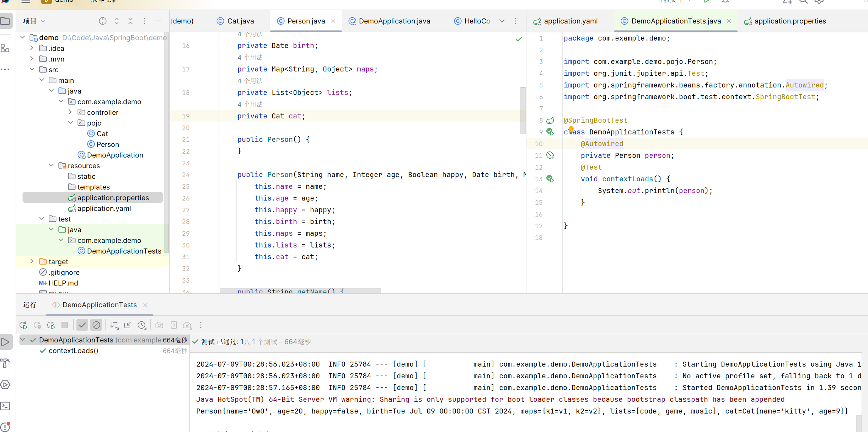
Task: Open the Project tool window folder icon
Action: [x=5, y=21]
